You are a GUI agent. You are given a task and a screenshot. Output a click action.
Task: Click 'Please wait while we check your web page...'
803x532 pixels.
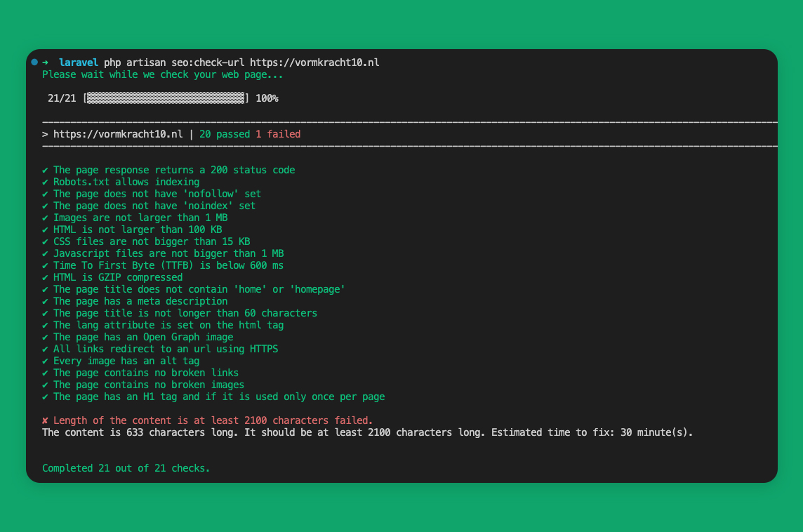coord(162,75)
